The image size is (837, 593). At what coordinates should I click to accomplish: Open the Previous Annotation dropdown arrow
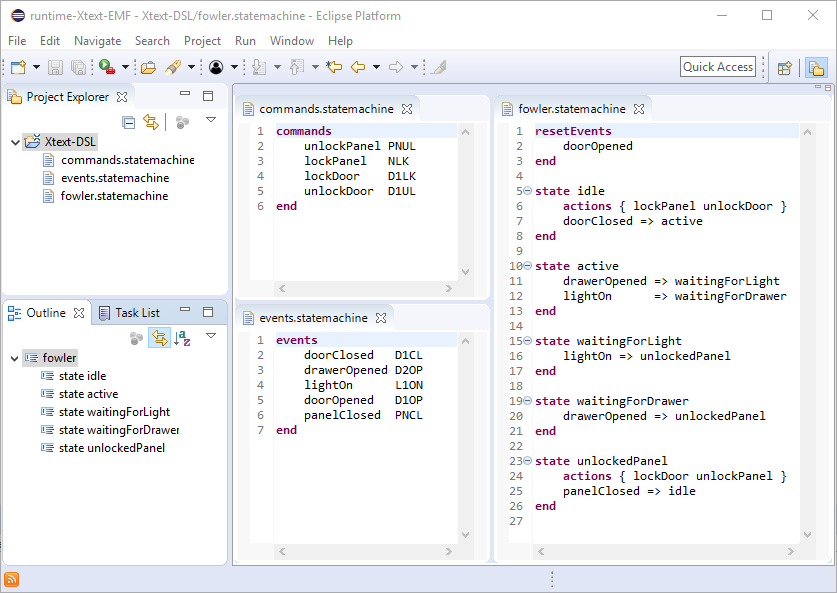pyautogui.click(x=315, y=67)
